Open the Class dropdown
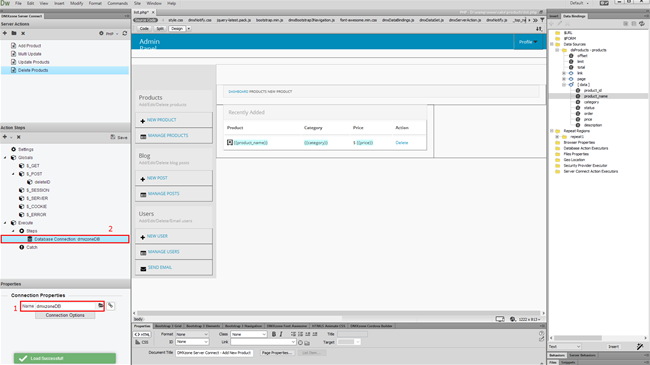This screenshot has width=650, height=365. point(248,334)
